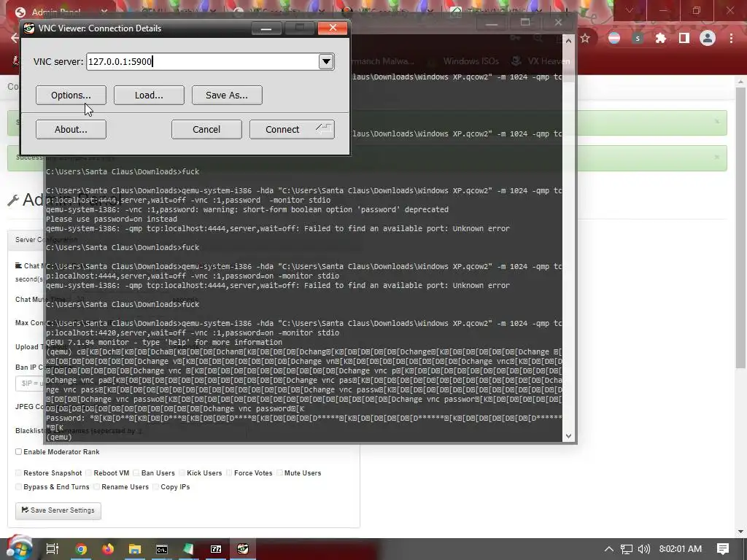This screenshot has height=560, width=747.
Task: Click the VNC Viewer taskbar icon
Action: pyautogui.click(x=243, y=549)
